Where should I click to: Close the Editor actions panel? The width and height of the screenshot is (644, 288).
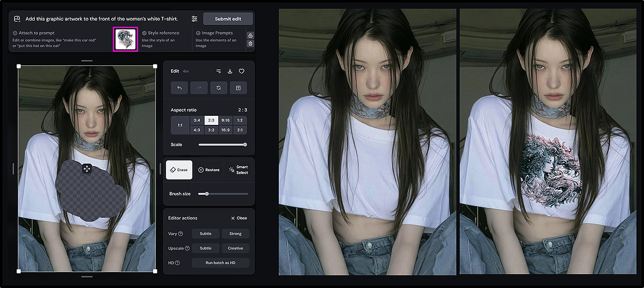[239, 218]
